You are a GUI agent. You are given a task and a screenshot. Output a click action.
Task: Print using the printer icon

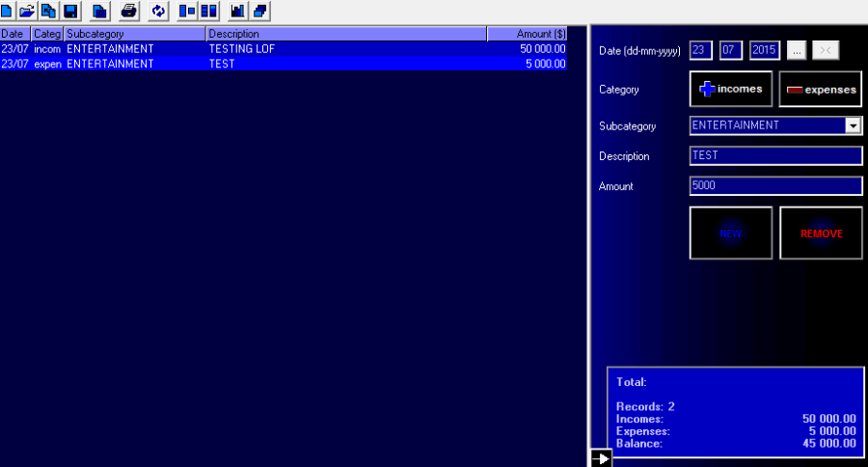coord(129,11)
